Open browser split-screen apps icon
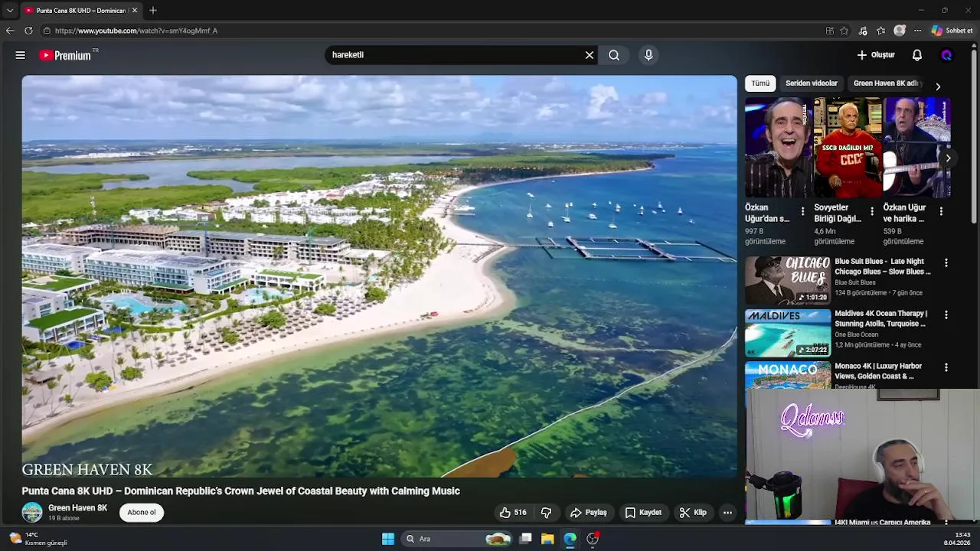Image resolution: width=980 pixels, height=551 pixels. [x=829, y=31]
